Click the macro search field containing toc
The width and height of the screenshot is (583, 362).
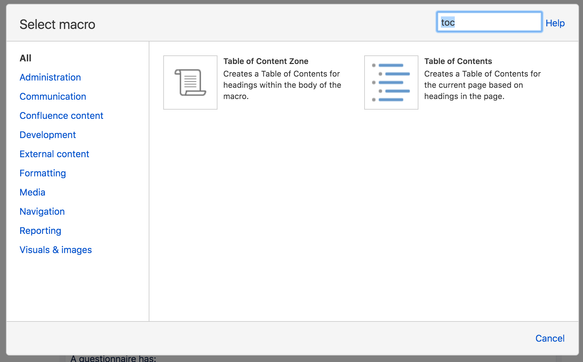[489, 22]
